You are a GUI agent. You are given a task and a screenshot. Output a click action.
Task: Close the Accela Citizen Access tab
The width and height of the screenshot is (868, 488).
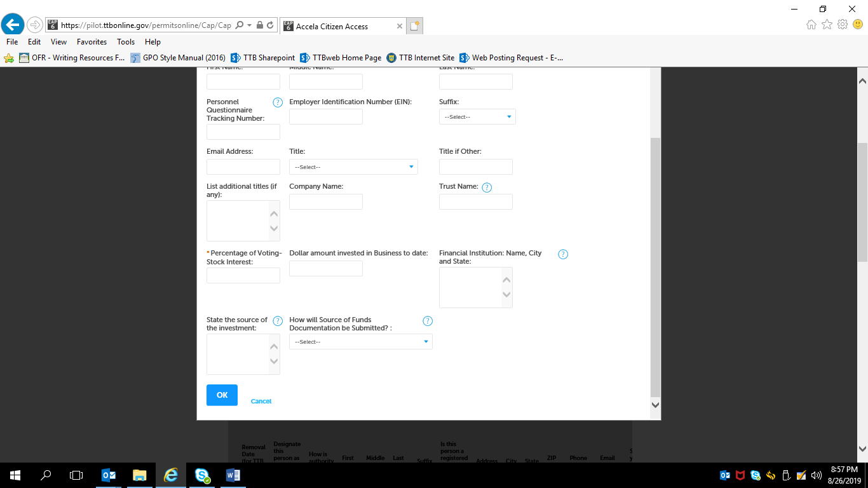(400, 27)
